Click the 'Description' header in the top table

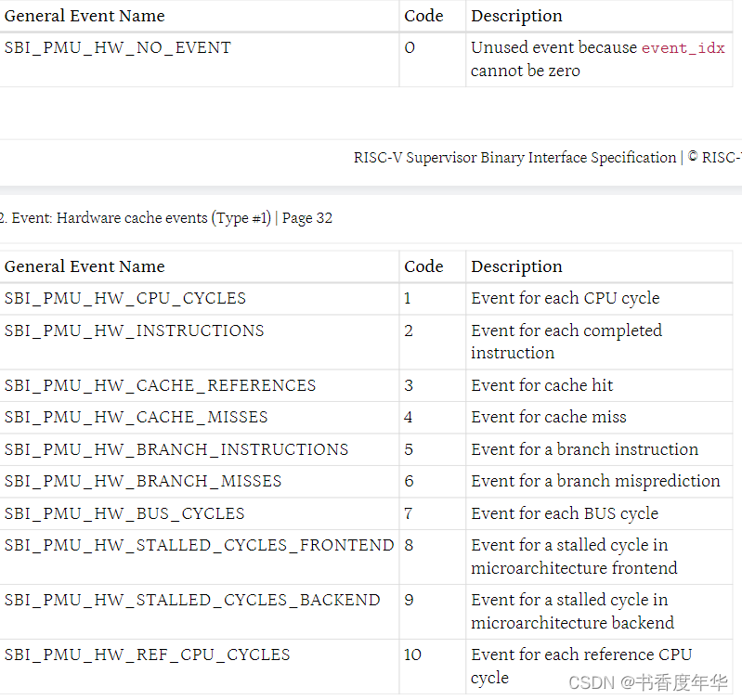pyautogui.click(x=516, y=17)
